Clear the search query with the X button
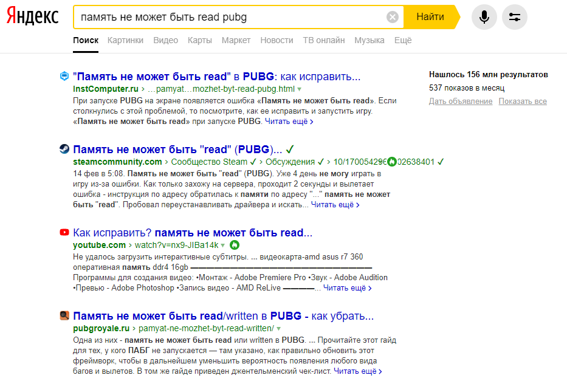The height and width of the screenshot is (392, 567). tap(393, 16)
